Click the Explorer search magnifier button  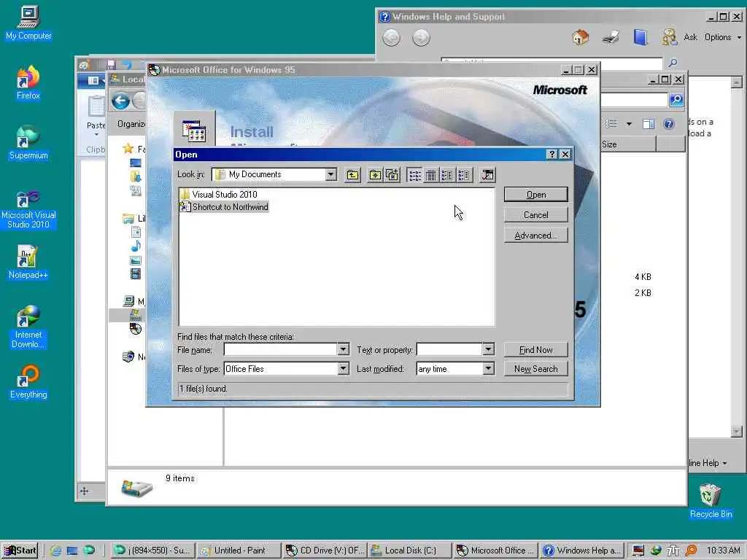(x=676, y=99)
